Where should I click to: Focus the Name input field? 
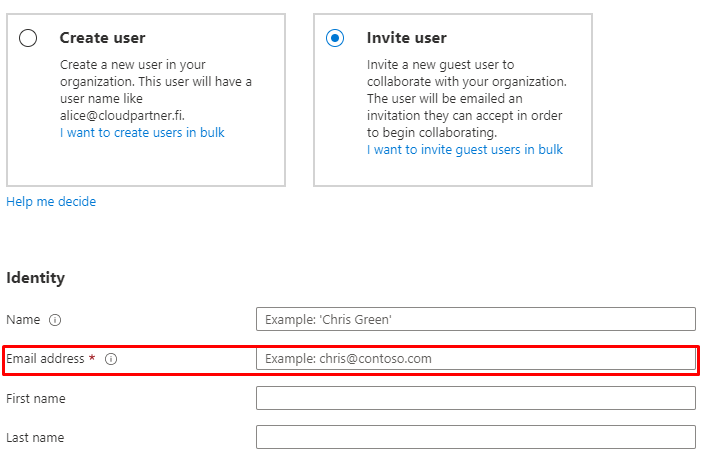pyautogui.click(x=475, y=319)
